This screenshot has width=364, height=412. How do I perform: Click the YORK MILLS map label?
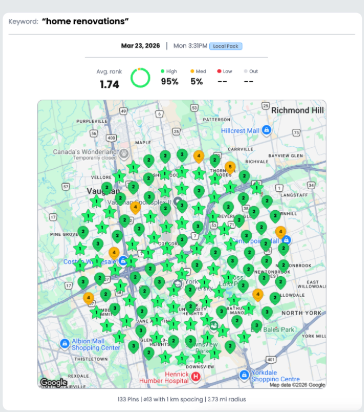[314, 336]
